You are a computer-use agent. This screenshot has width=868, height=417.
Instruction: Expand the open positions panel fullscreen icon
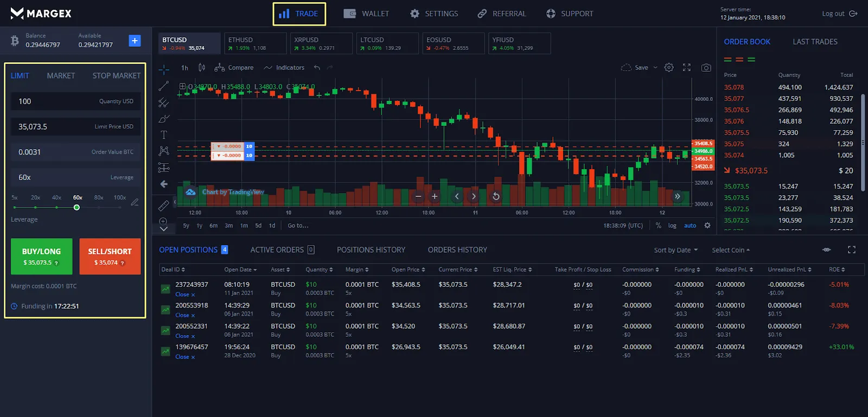(x=851, y=250)
